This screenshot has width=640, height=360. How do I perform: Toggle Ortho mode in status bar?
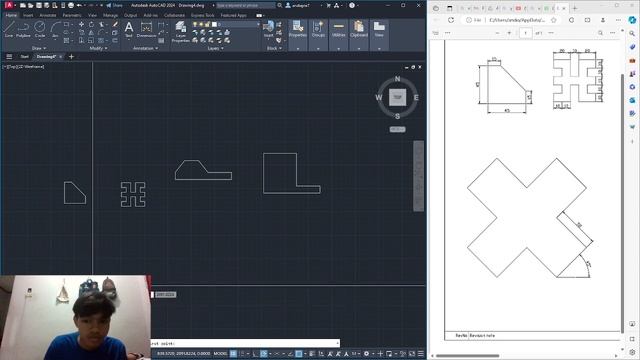pos(256,353)
